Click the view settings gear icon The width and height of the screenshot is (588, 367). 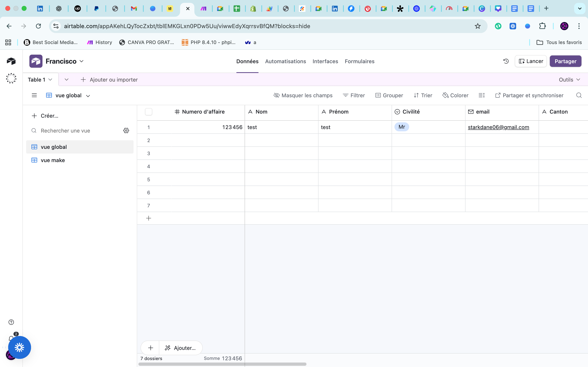[126, 130]
